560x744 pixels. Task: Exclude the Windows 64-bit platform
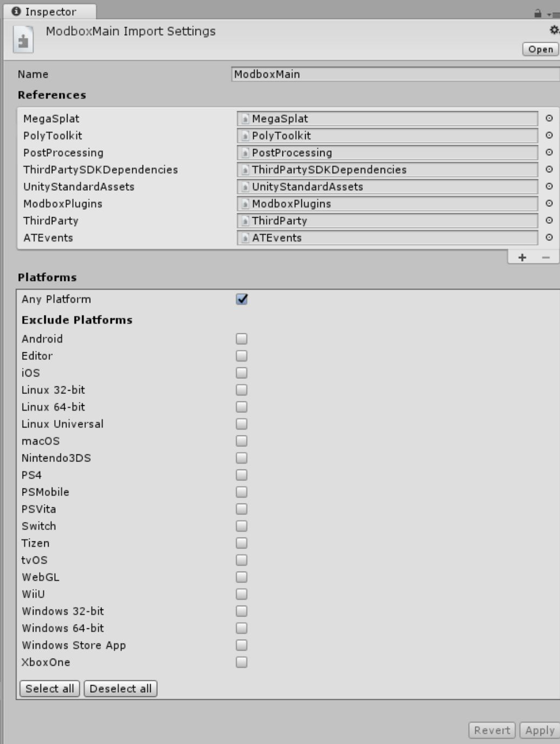(241, 628)
